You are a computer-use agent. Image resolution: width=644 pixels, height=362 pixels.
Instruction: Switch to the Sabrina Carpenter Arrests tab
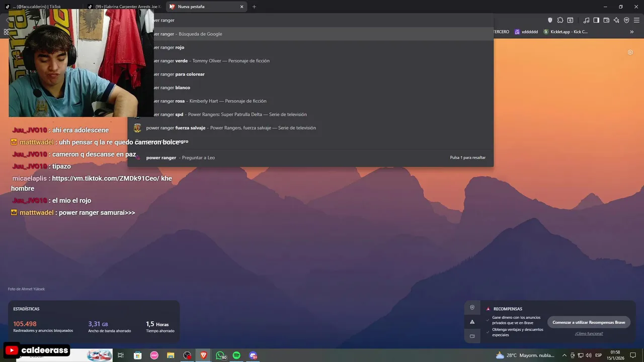click(124, 7)
